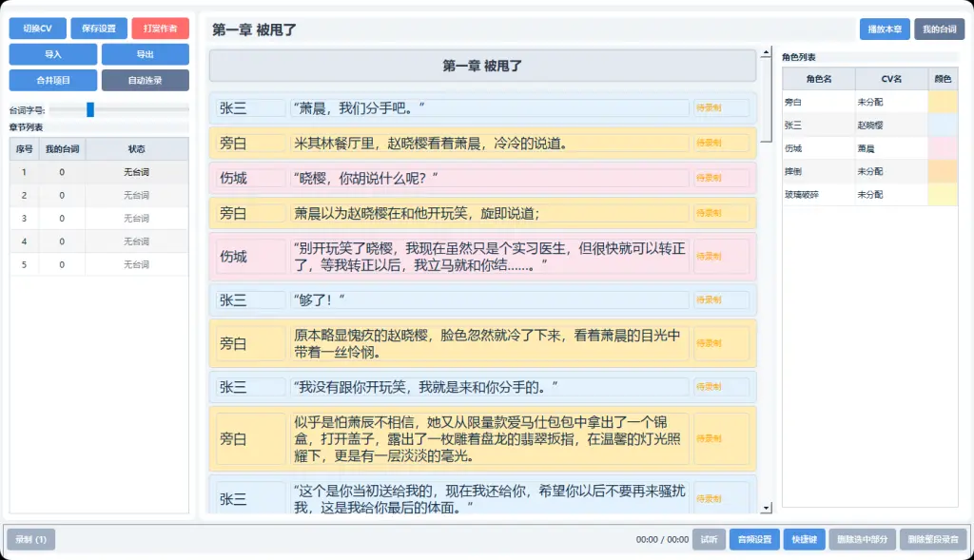
Task: Click the line starting 似乎是怕萧辰不相信
Action: (x=490, y=439)
